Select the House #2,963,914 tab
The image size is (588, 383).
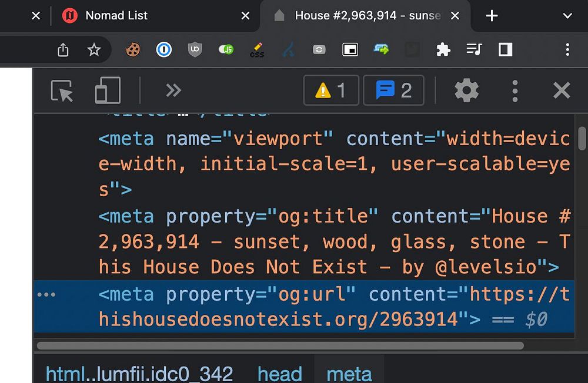point(366,16)
